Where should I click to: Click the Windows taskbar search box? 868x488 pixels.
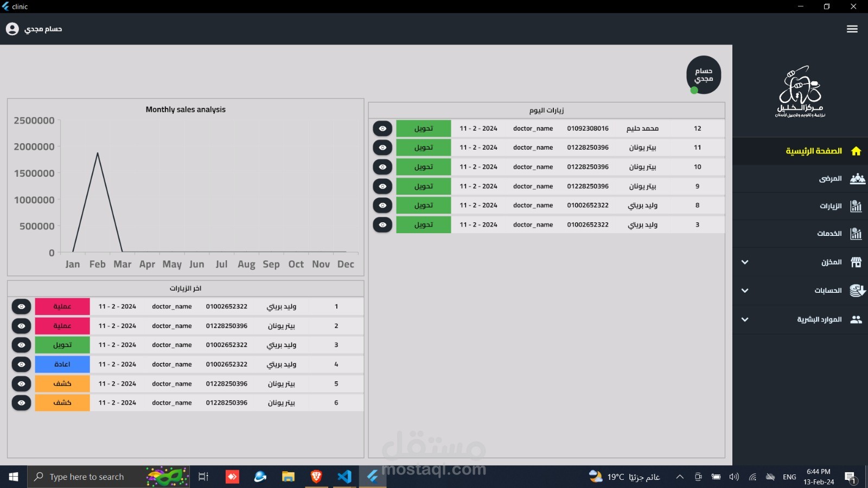tap(108, 477)
